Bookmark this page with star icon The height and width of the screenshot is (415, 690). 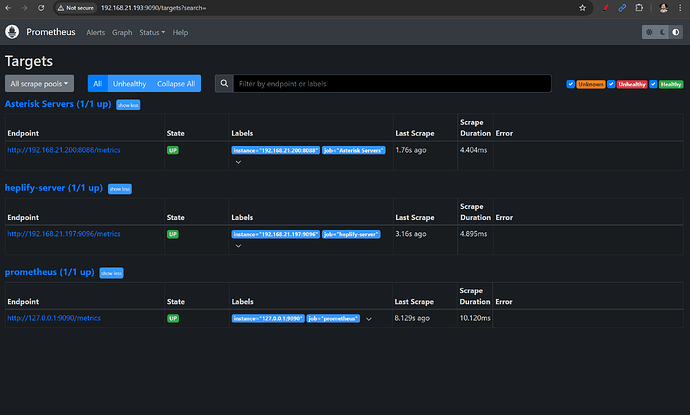point(583,7)
